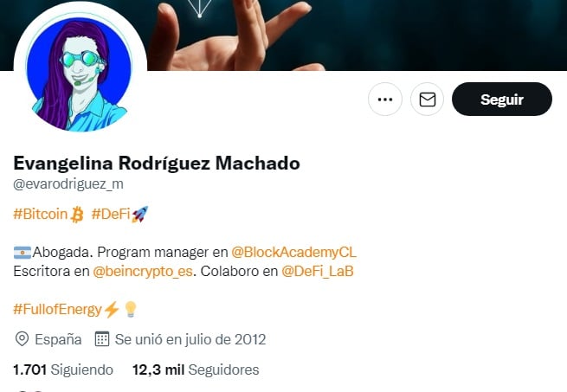Viewport: 567px width, 392px height.
Task: Click the #Bitcoin hashtag
Action: point(41,214)
